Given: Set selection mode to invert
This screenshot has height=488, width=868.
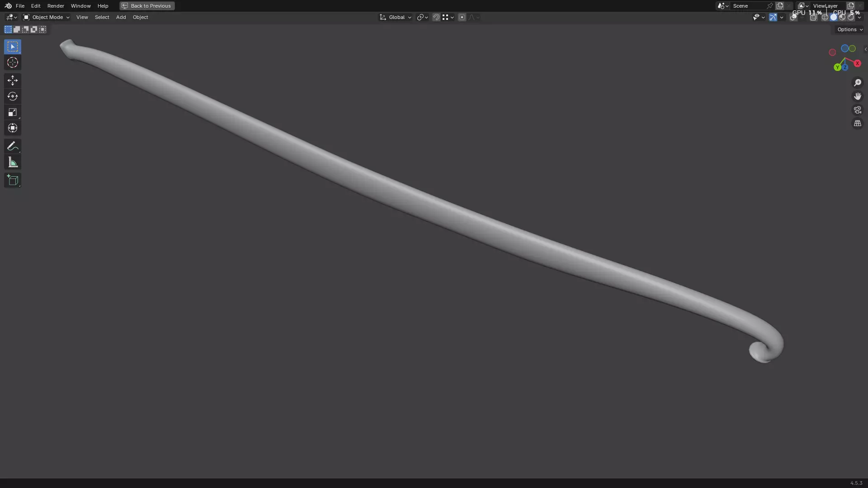Looking at the screenshot, I should pos(34,29).
